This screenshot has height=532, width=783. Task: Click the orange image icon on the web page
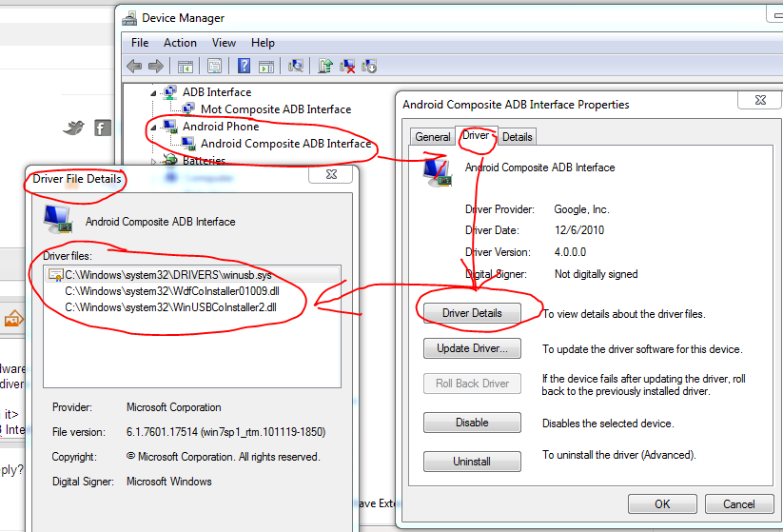pyautogui.click(x=13, y=318)
